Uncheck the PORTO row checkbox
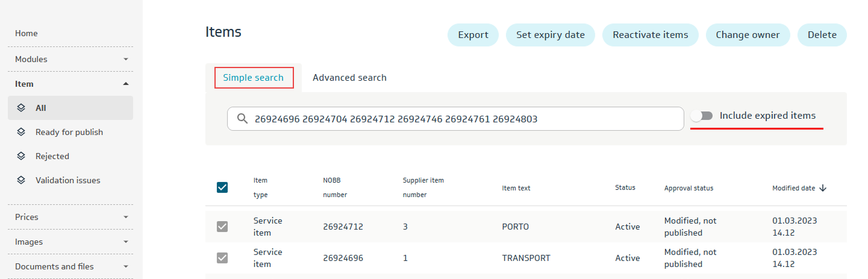This screenshot has height=279, width=868. [222, 227]
